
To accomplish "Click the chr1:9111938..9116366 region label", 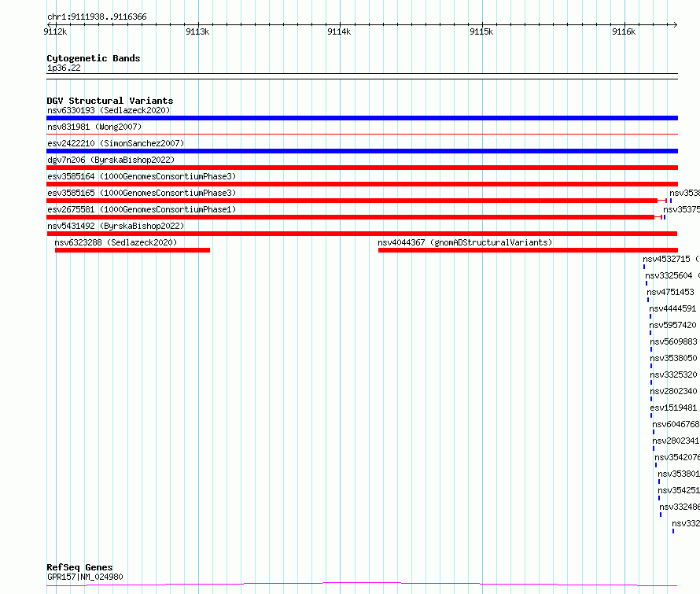I will [x=97, y=17].
